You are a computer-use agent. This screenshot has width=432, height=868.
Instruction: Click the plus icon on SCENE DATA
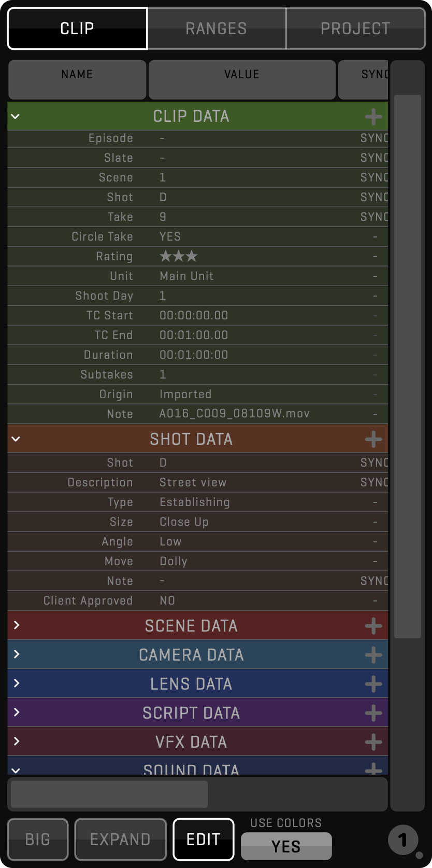[373, 626]
